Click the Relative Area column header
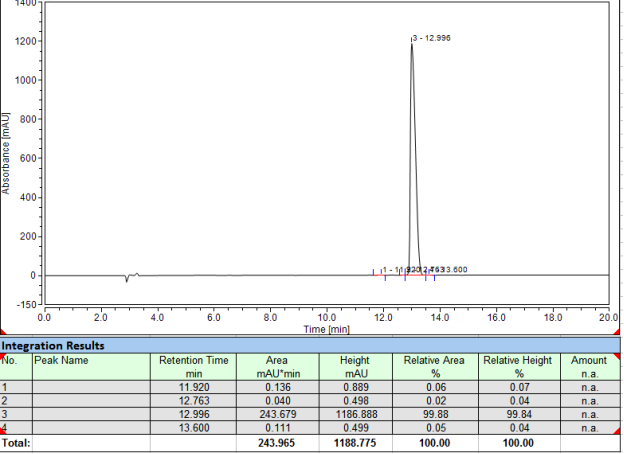Viewport: 624px width, 454px height. (x=435, y=366)
